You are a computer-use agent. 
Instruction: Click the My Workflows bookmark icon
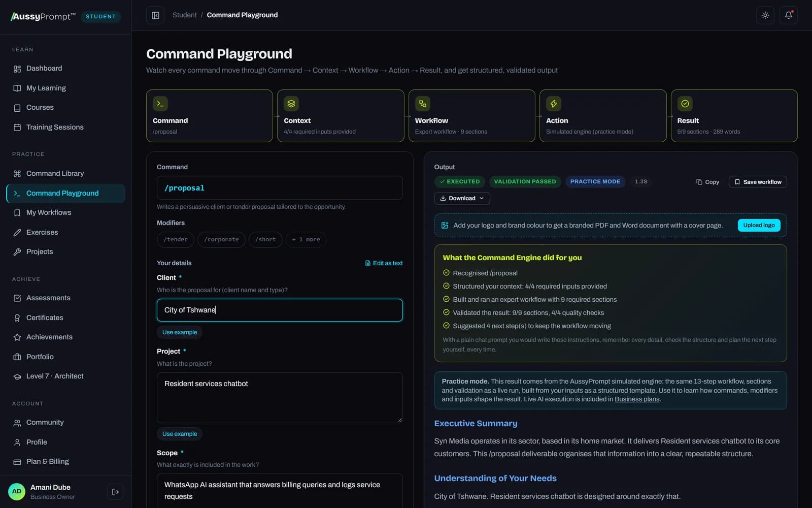pyautogui.click(x=17, y=213)
